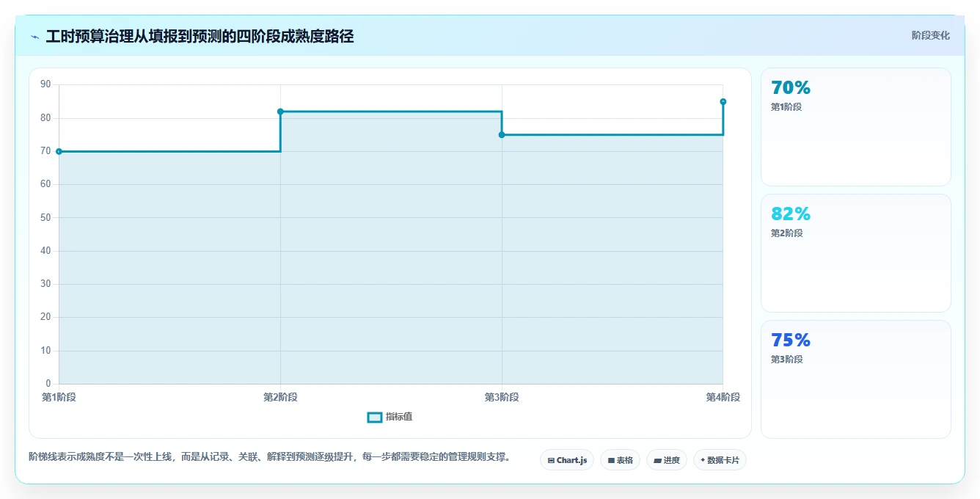Click the 第1阶段 x-axis label
This screenshot has width=980, height=499.
click(59, 397)
